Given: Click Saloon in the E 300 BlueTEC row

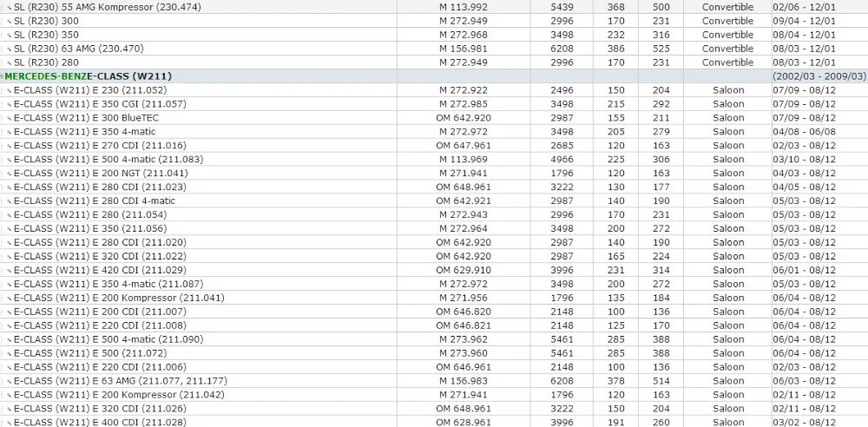Looking at the screenshot, I should pos(728,118).
